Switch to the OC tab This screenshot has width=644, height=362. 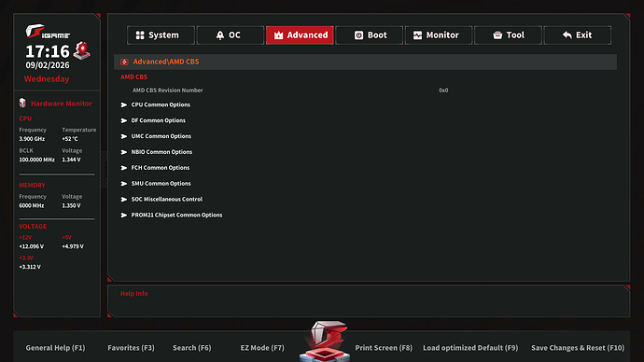[230, 35]
